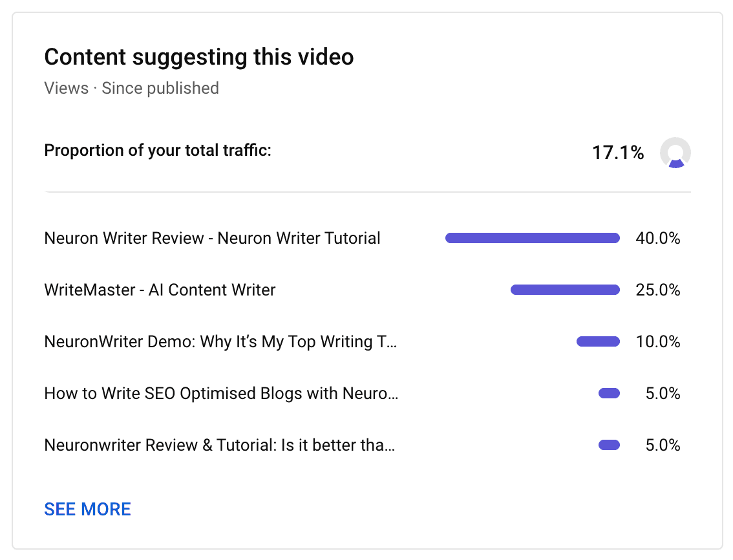
Task: Click the 10.0% bar for NeuronWriter Demo
Action: [598, 341]
